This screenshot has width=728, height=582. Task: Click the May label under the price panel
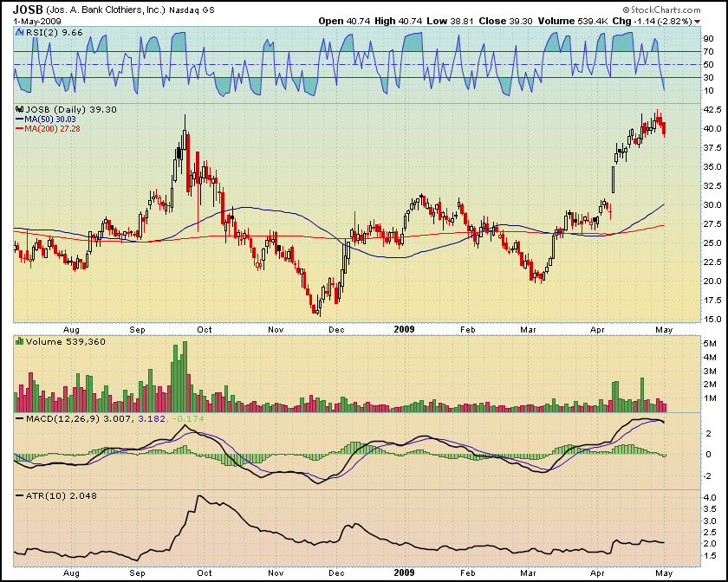click(664, 329)
